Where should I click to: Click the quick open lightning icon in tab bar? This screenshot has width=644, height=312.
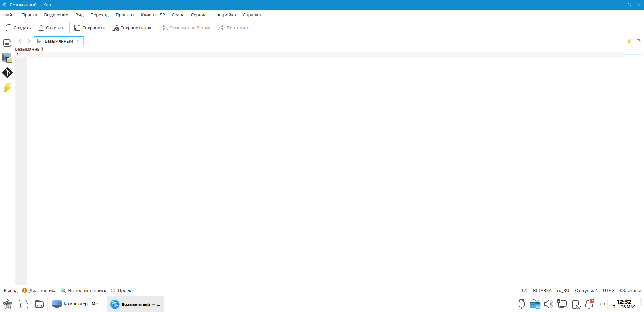(x=630, y=41)
